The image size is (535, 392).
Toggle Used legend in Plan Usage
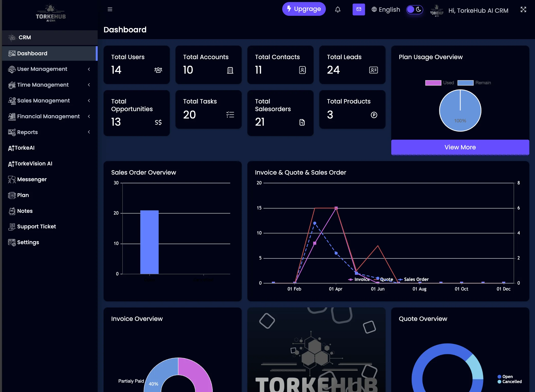[x=440, y=83]
